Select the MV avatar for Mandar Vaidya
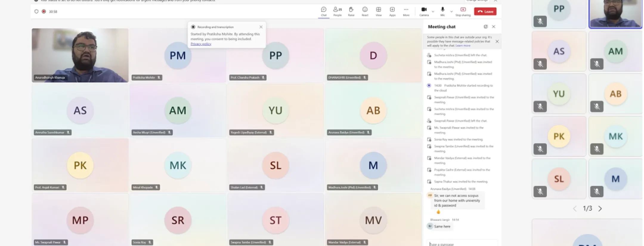Viewport: 644px width, 246px height. (373, 220)
